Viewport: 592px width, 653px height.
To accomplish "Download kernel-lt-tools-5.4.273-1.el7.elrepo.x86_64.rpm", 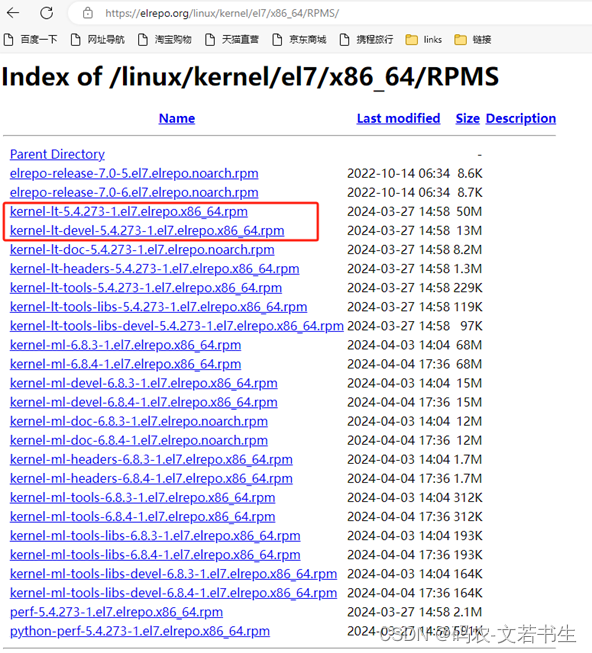I will click(146, 288).
